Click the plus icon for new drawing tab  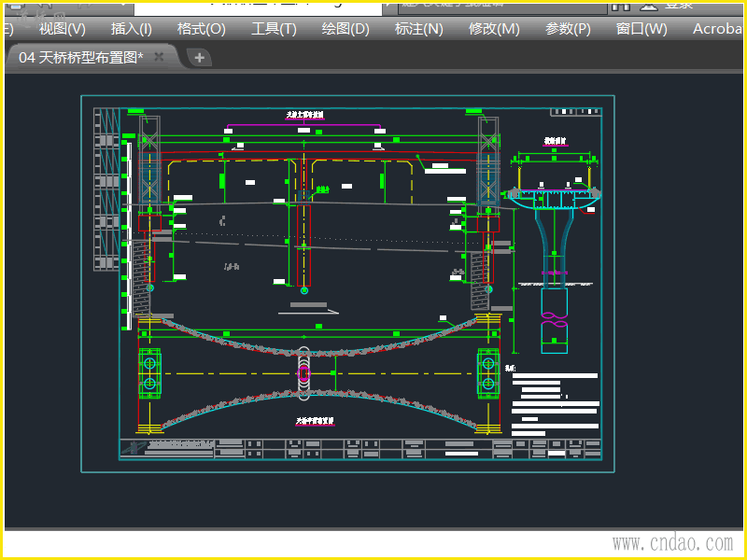(x=199, y=58)
